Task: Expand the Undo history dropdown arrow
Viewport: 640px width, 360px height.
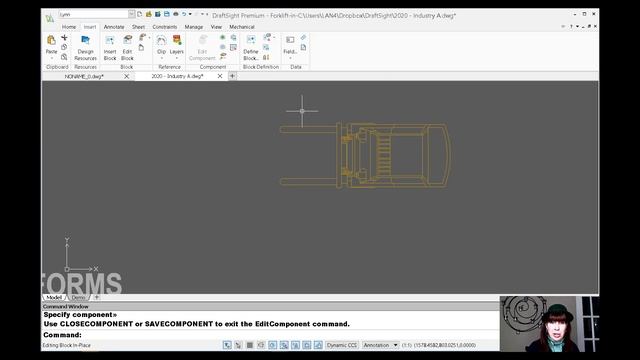Action: click(190, 14)
